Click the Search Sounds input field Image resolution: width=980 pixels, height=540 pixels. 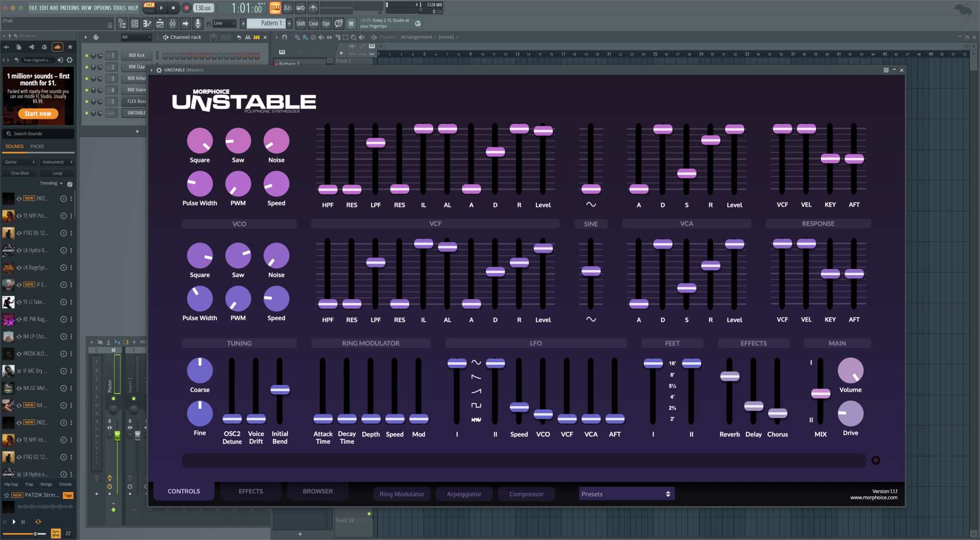point(39,134)
